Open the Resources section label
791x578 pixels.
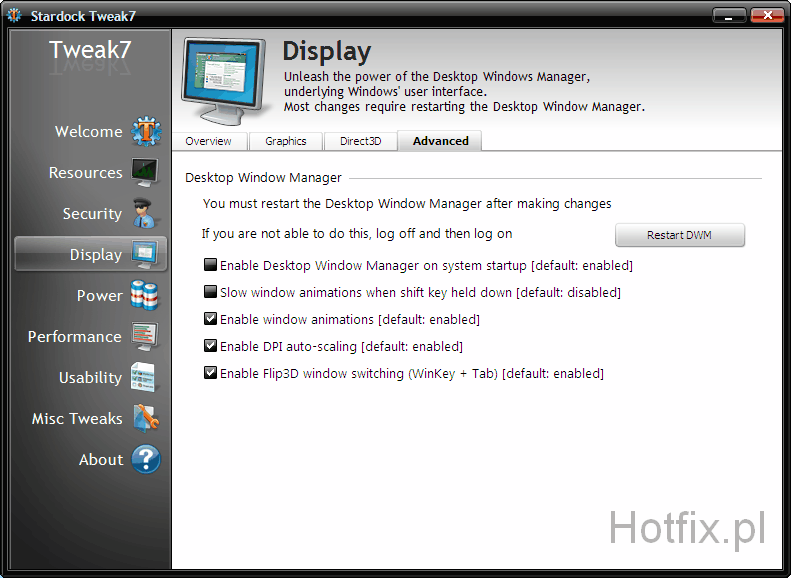click(x=86, y=172)
